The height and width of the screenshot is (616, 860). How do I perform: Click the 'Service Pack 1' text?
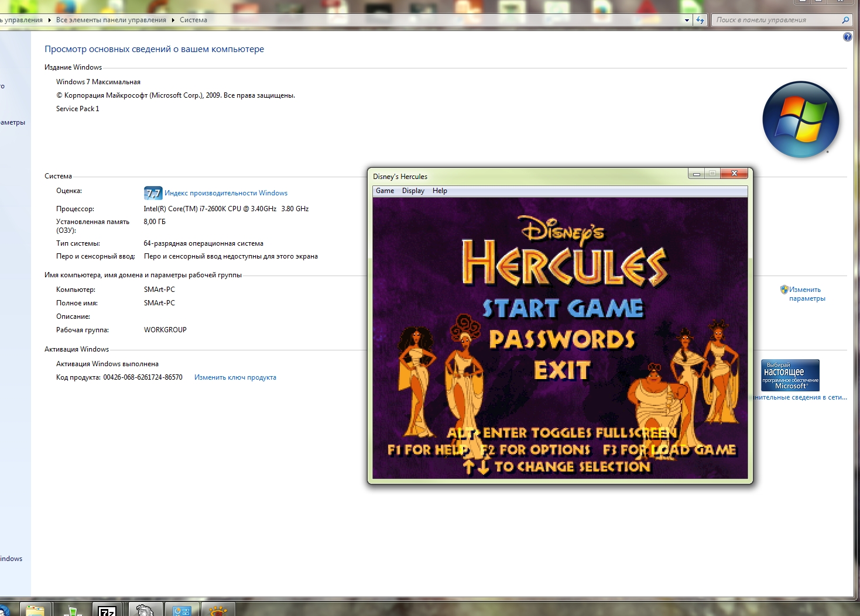click(78, 109)
